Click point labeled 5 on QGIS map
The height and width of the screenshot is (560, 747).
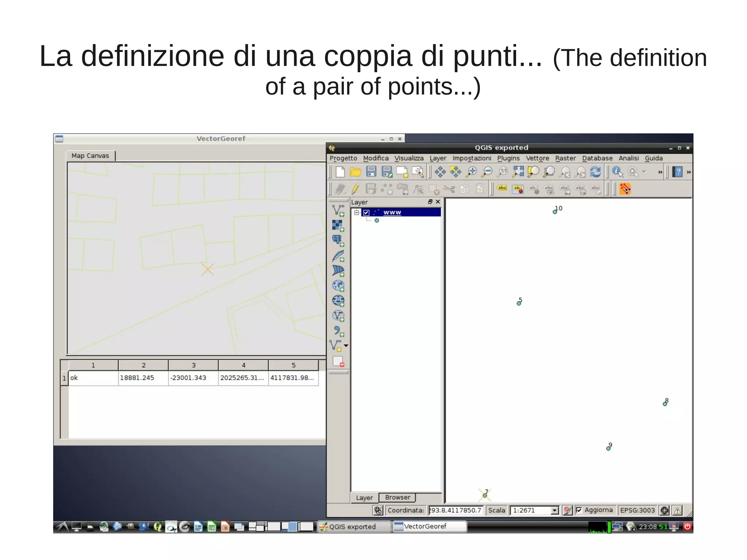(519, 304)
